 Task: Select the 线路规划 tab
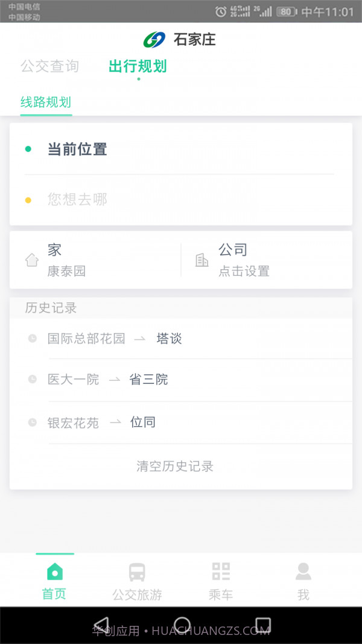pos(46,103)
